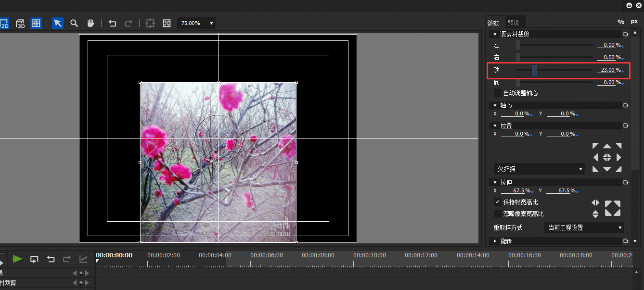Select the hand pan tool
The height and width of the screenshot is (290, 644).
coord(90,23)
